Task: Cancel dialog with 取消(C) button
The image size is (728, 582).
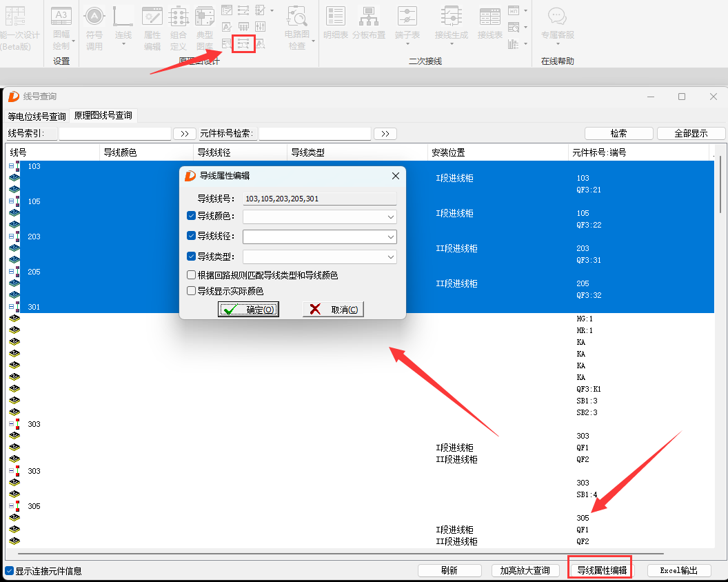Action: click(333, 310)
